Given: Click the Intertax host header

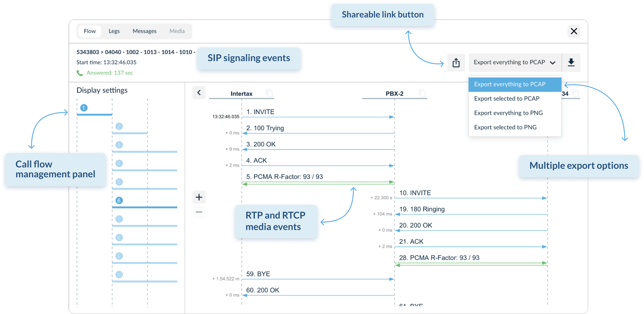Looking at the screenshot, I should (x=241, y=94).
